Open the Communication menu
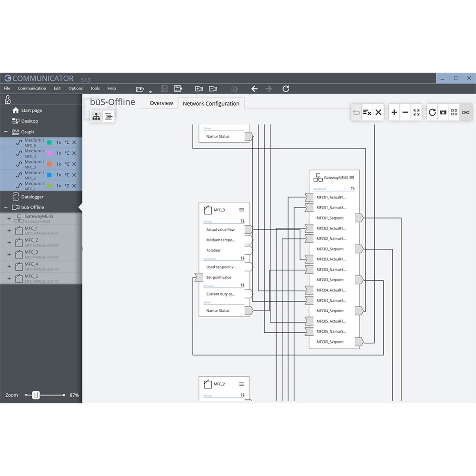 (32, 89)
